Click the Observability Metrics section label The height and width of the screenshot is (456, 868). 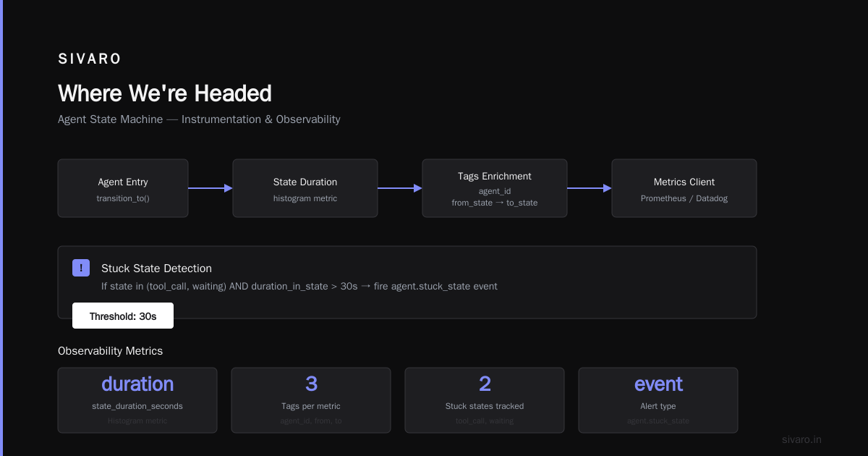coord(110,351)
